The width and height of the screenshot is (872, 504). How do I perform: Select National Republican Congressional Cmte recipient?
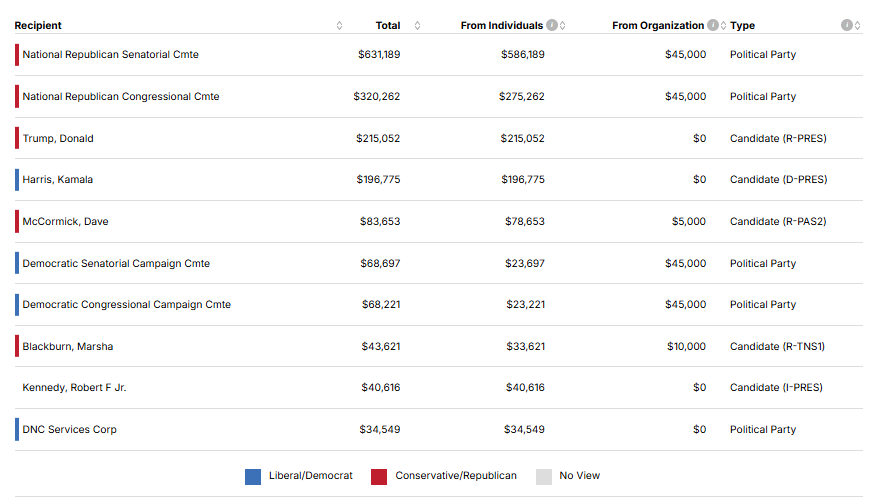(x=121, y=96)
